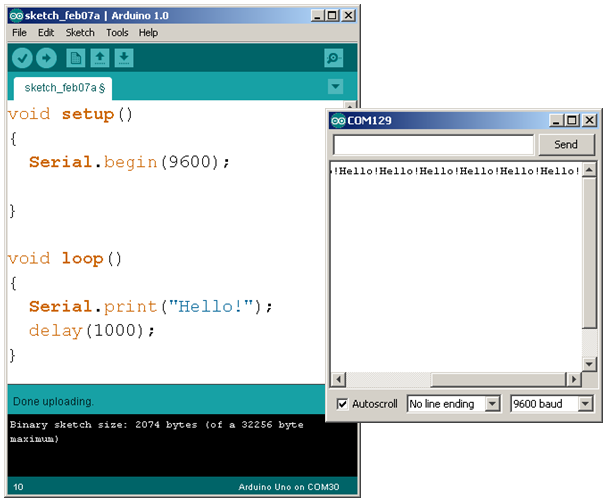This screenshot has height=500, width=607.
Task: Open a sketch with the Open icon
Action: (100, 58)
